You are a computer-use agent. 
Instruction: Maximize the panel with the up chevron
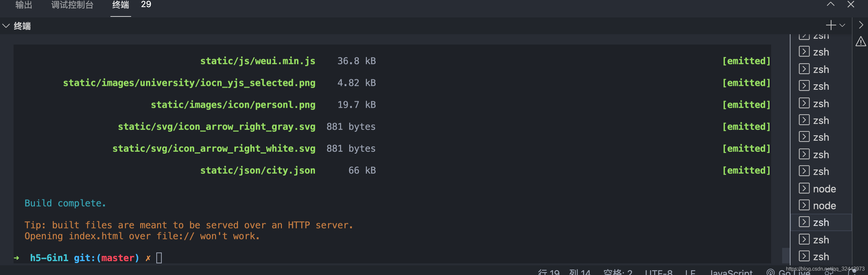tap(831, 5)
